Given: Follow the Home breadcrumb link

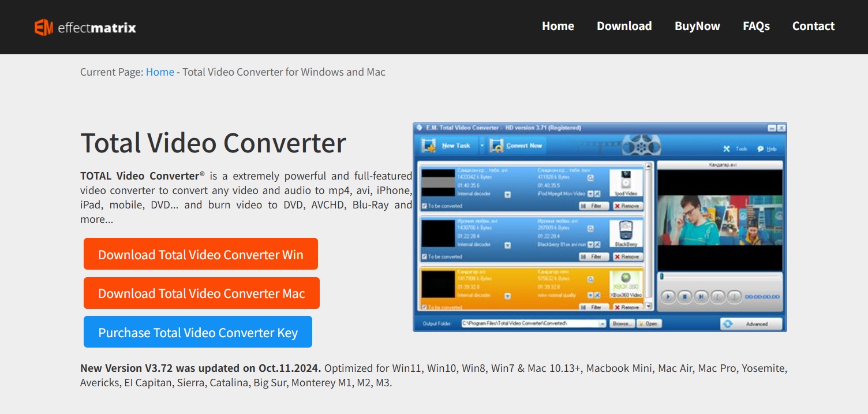Looking at the screenshot, I should pyautogui.click(x=160, y=72).
